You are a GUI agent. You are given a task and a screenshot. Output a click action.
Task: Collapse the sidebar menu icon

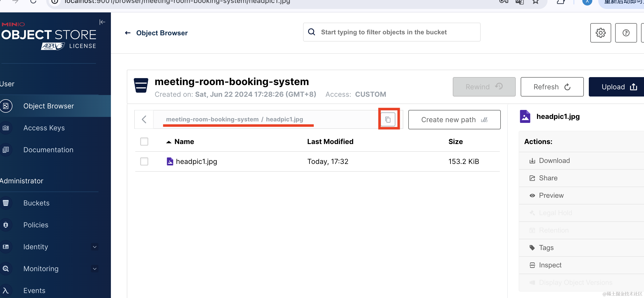(x=102, y=22)
